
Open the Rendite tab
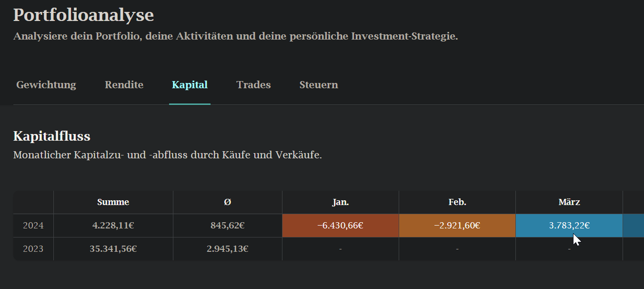[124, 85]
